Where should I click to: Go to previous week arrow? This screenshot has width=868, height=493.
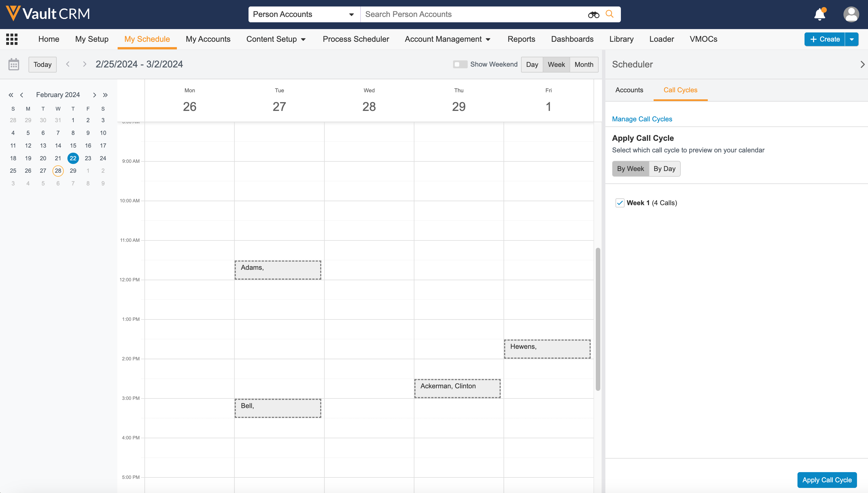click(68, 64)
